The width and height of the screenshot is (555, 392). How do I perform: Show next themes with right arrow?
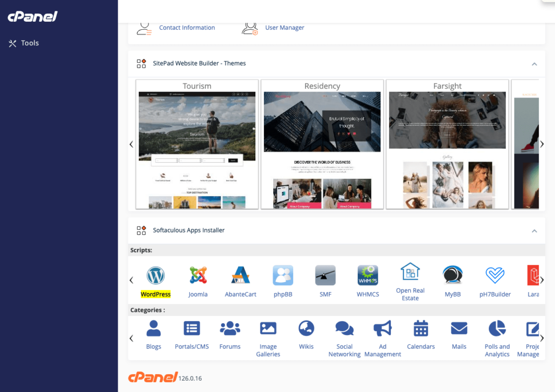pos(542,144)
